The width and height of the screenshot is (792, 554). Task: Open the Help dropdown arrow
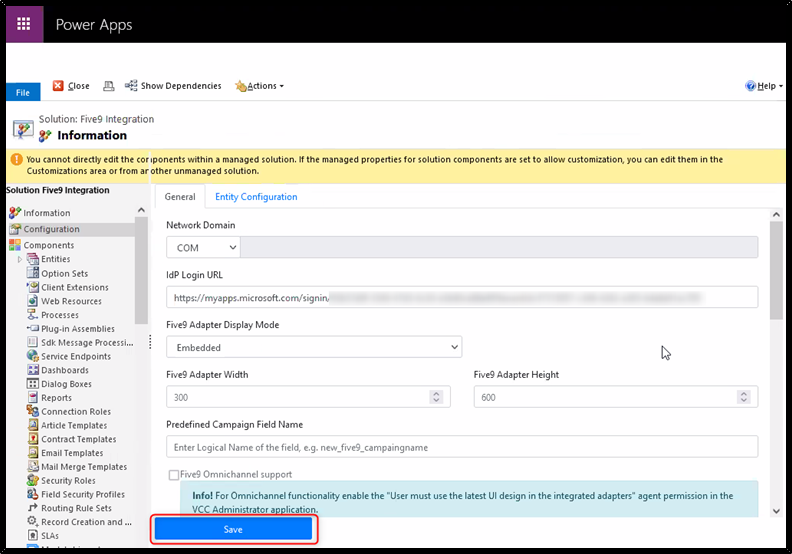[781, 86]
